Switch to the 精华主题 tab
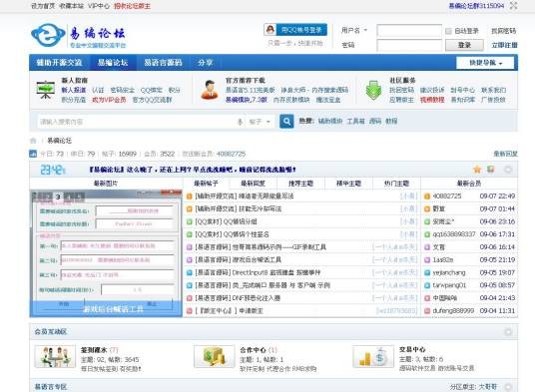Screen dimensions: 535x392 click(348, 184)
